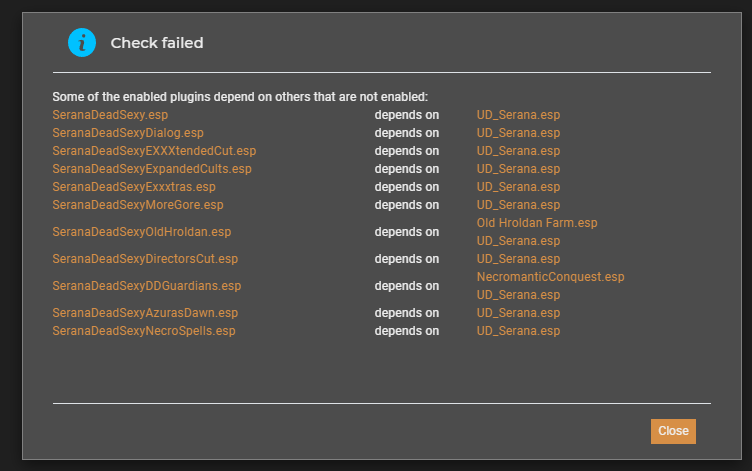Click 'depends on' in SeranaDeadSexyOldHroldan.esp row
The height and width of the screenshot is (471, 752).
407,232
